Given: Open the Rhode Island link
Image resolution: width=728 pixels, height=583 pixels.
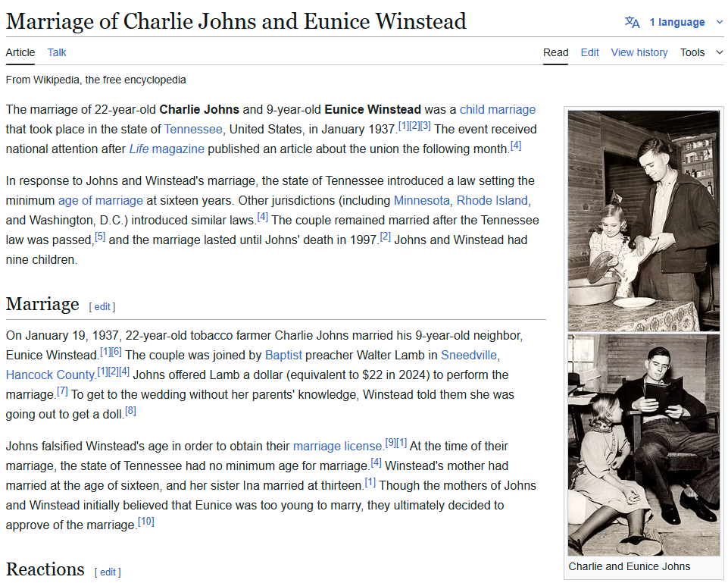Looking at the screenshot, I should click(492, 201).
